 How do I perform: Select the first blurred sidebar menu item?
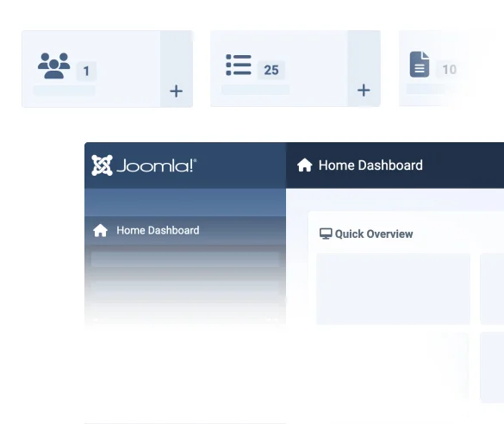tap(185, 259)
